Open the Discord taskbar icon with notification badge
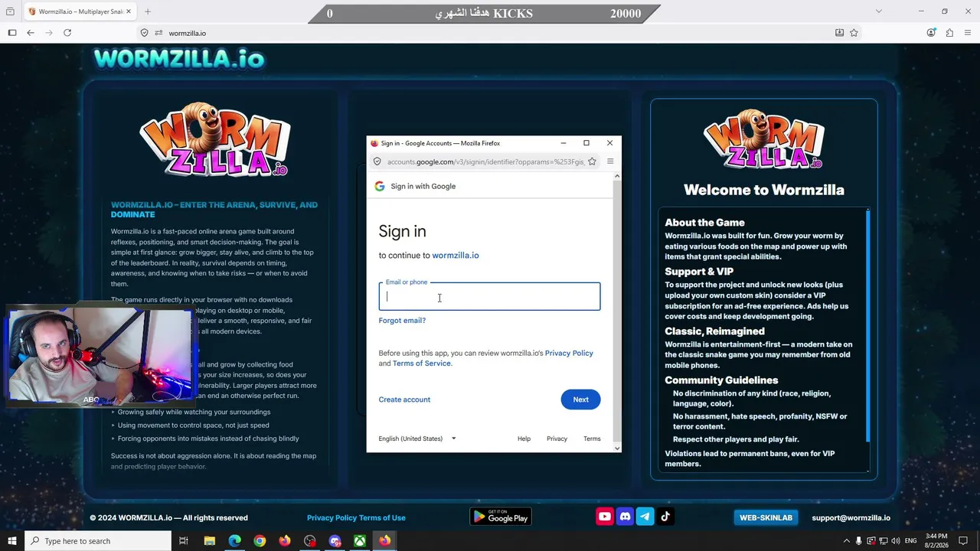 point(335,541)
